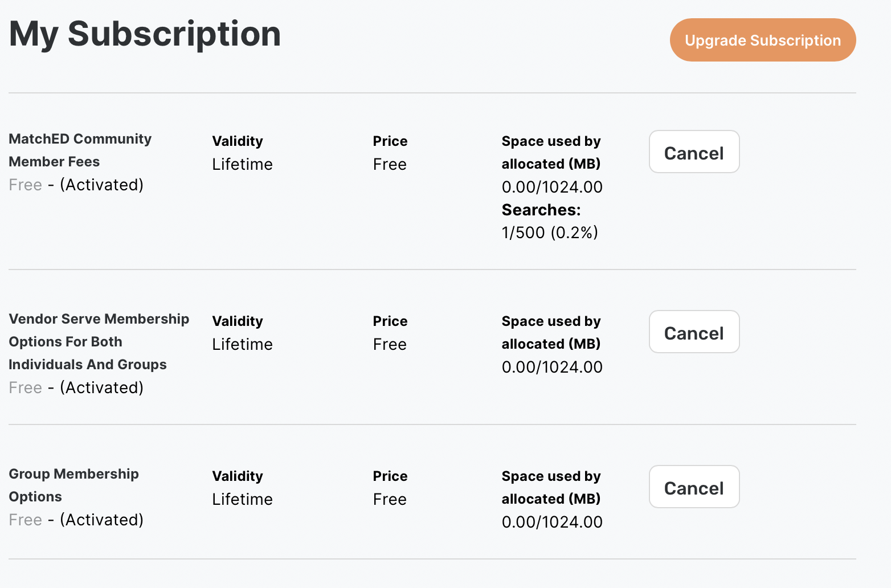Viewport: 891px width, 588px height.
Task: Click Activated status under Group Membership plan
Action: (x=101, y=520)
